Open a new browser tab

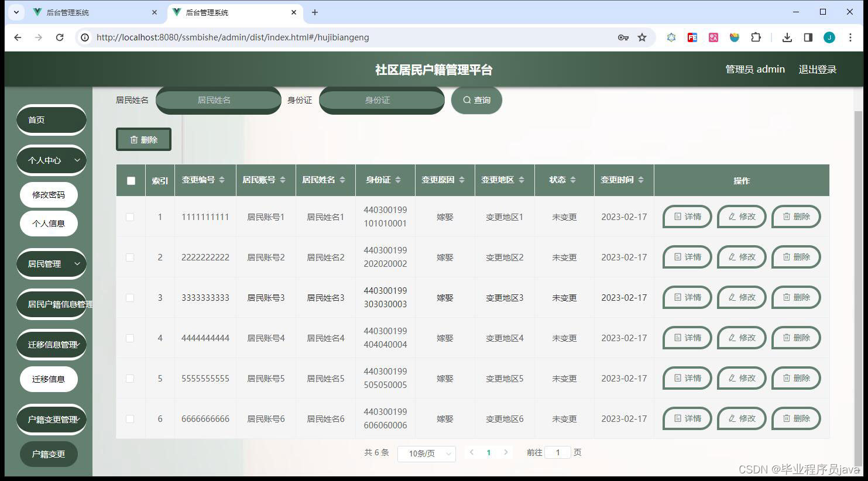click(x=315, y=12)
